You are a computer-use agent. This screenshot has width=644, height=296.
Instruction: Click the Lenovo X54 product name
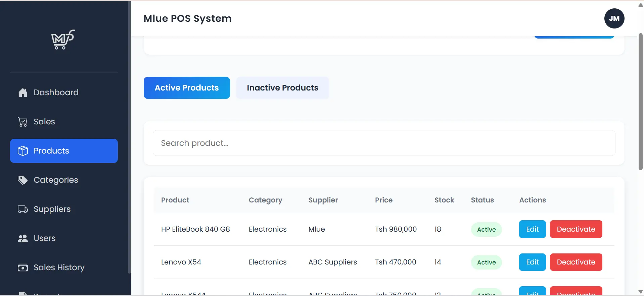tap(181, 262)
